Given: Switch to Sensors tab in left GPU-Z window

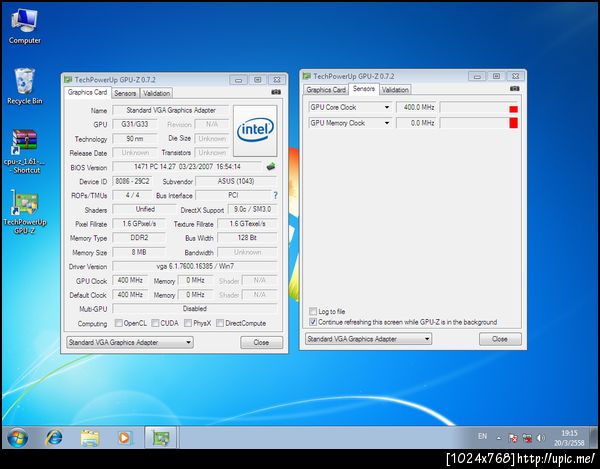Looking at the screenshot, I should coord(125,93).
